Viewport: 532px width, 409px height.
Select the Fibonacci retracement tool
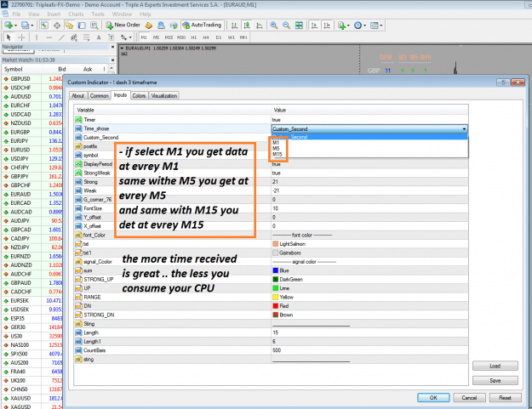[x=86, y=37]
